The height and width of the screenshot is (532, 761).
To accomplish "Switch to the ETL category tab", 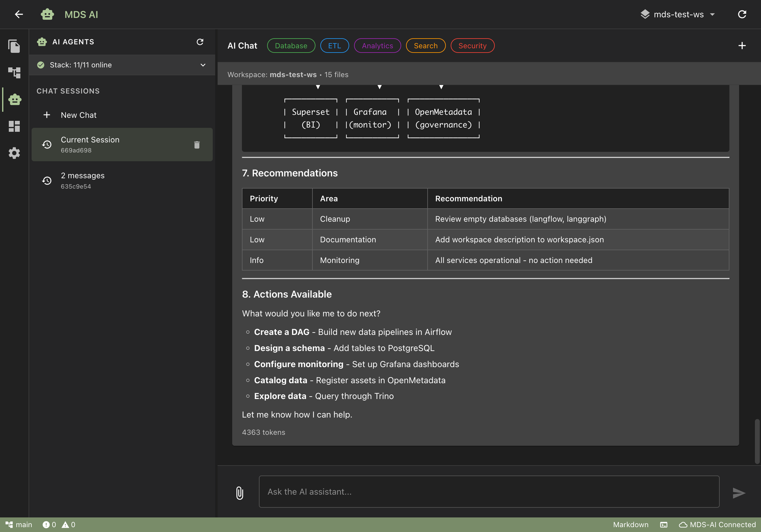I will click(334, 45).
